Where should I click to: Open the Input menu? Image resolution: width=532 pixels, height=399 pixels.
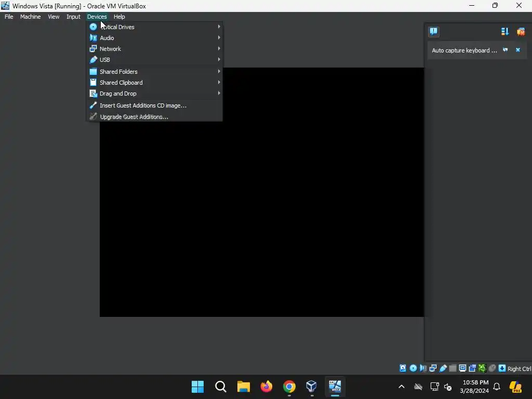point(73,17)
